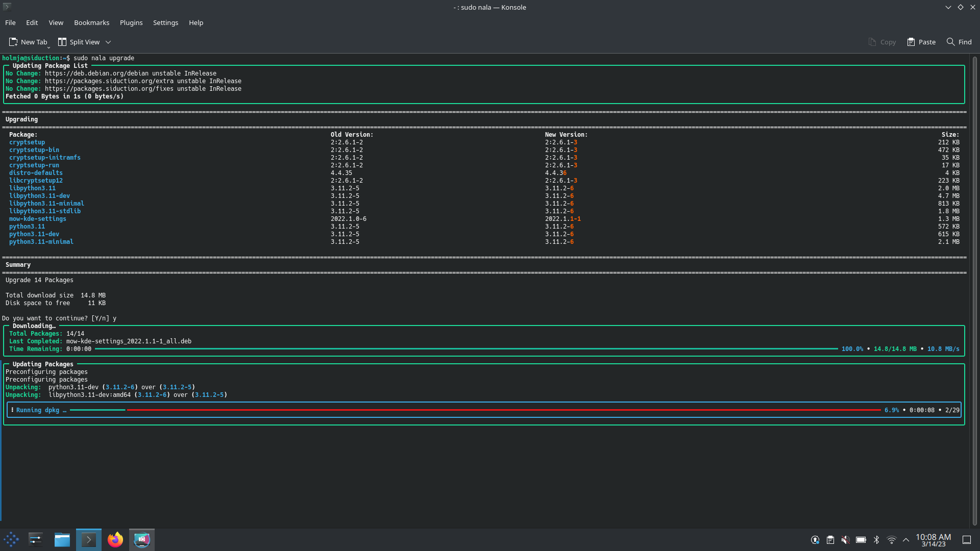Open Dolphin file manager from taskbar

click(62, 539)
